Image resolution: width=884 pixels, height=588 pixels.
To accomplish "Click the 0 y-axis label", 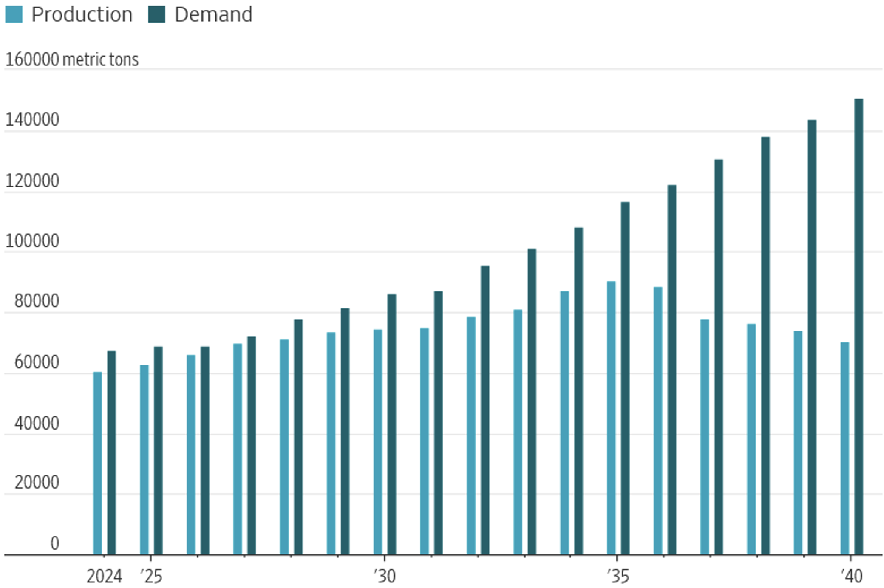I will tap(54, 543).
